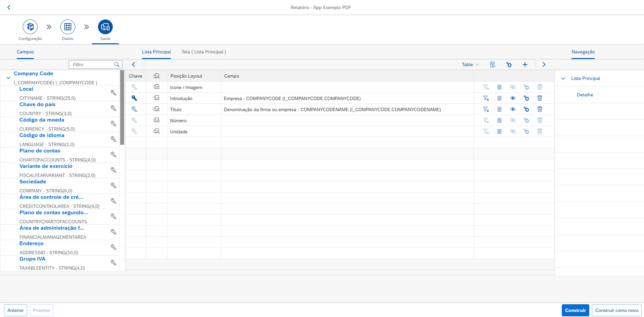
Task: Click the key icon next to Grupo IVA
Action: (x=113, y=263)
